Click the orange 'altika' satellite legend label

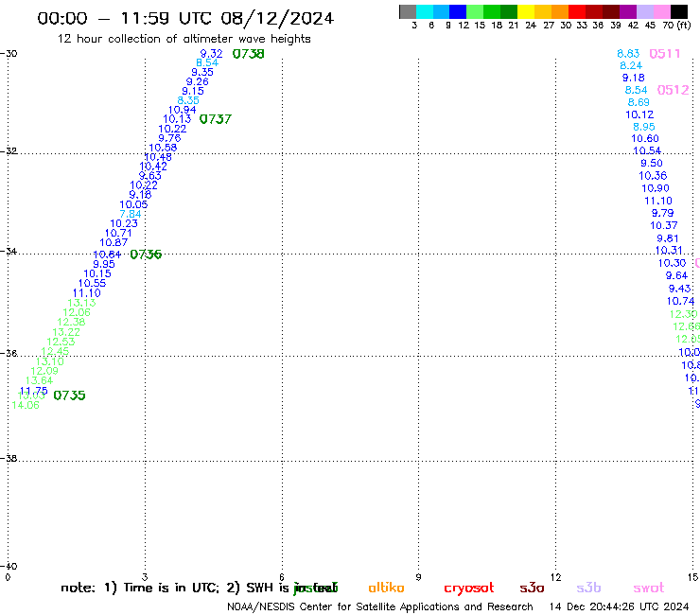pos(386,588)
